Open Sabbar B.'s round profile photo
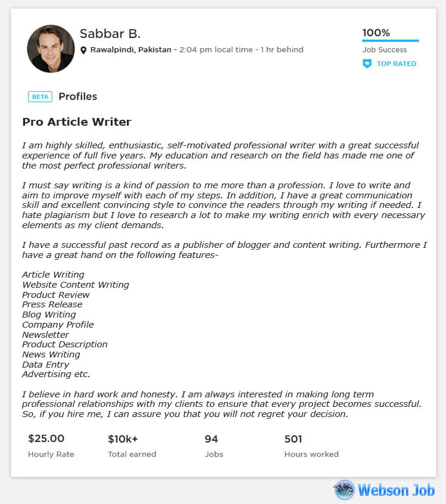Screen dimensions: 446x504 coord(51,48)
